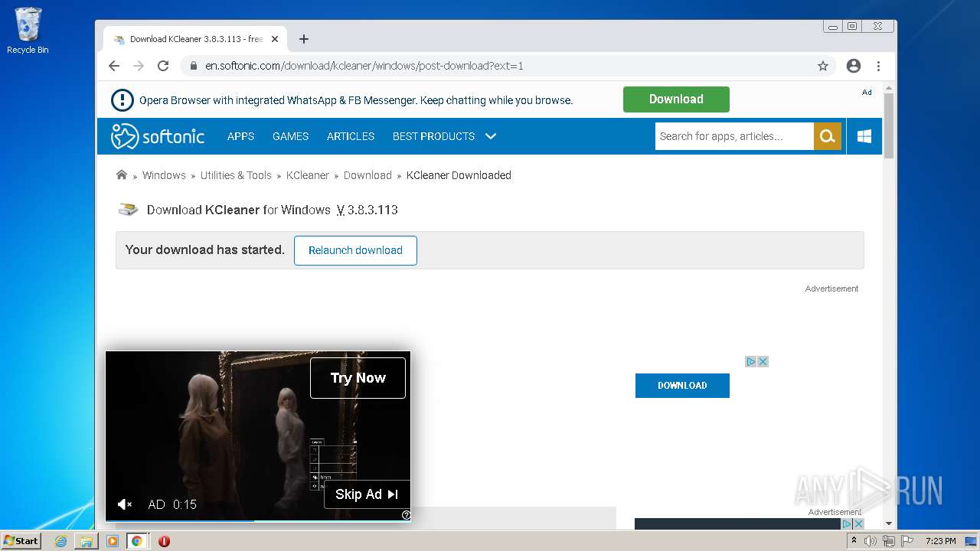Expand BEST PRODUCTS dropdown chevron
The height and width of the screenshot is (551, 980).
[x=491, y=136]
